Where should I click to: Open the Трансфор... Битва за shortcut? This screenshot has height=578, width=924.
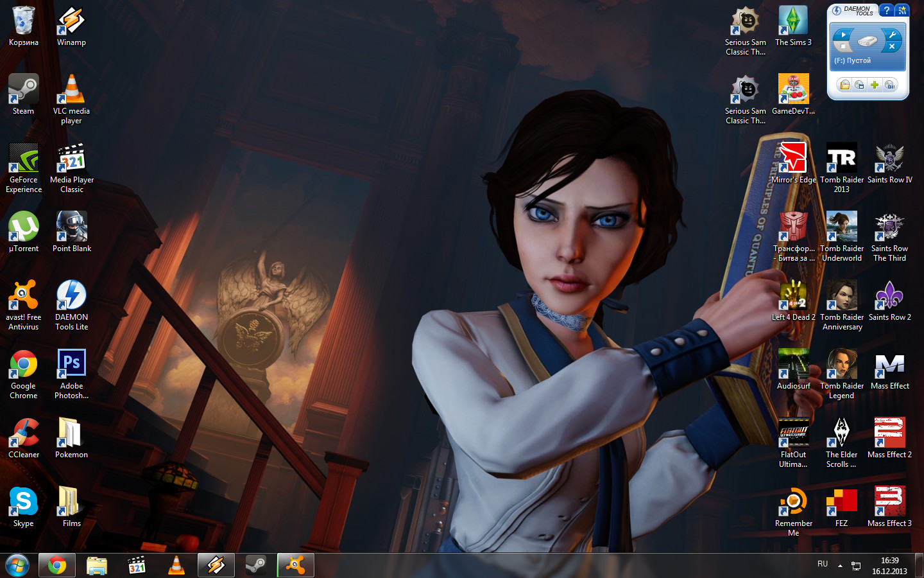point(793,237)
